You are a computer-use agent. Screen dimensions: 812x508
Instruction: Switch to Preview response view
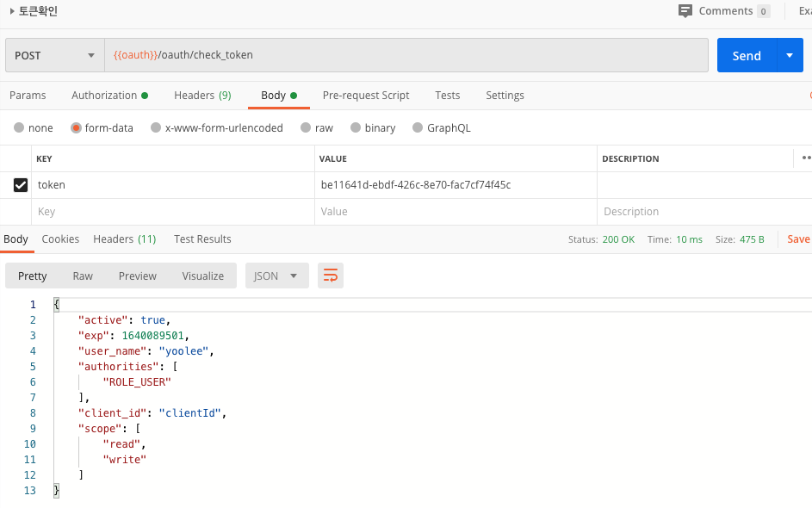(137, 276)
